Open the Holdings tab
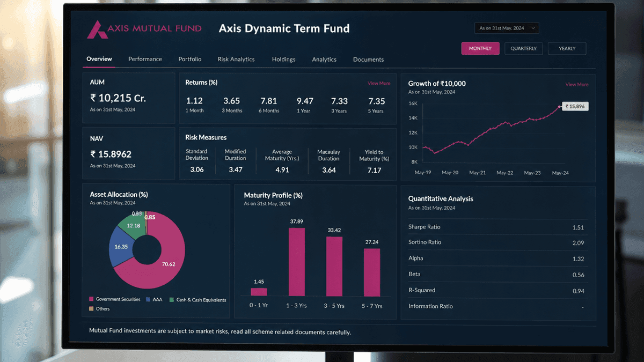Image resolution: width=644 pixels, height=362 pixels. 284,60
